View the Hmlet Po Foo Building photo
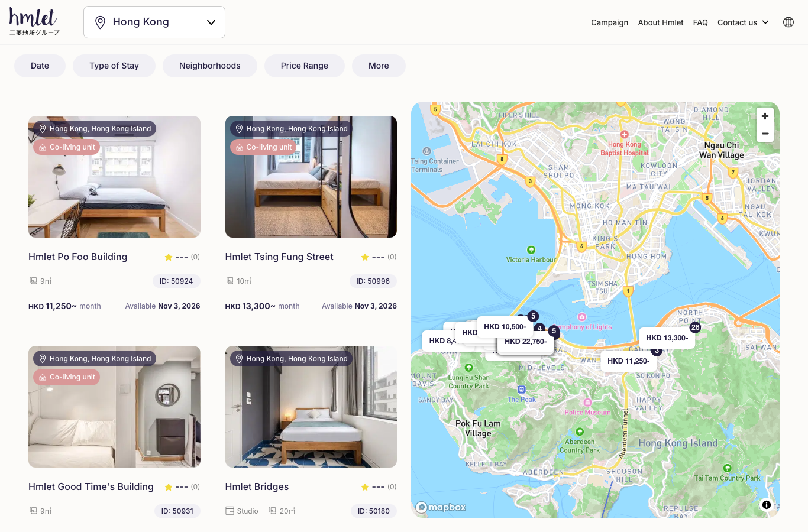The height and width of the screenshot is (532, 808). click(x=114, y=177)
